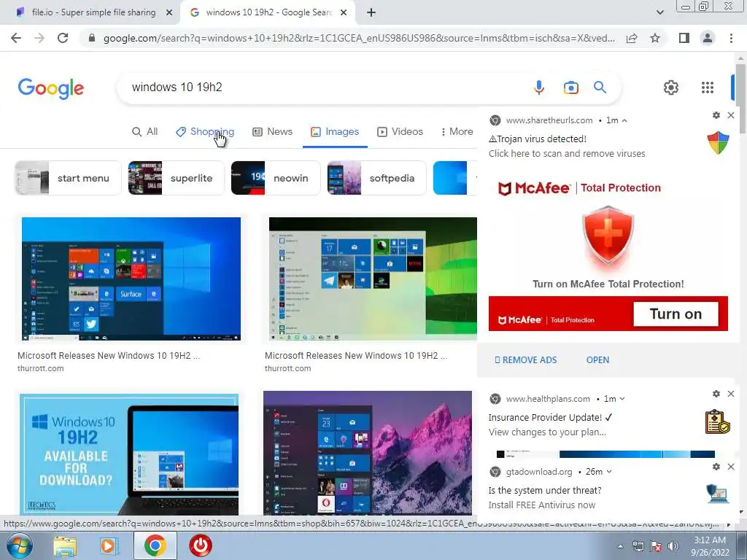Select the Videos search tab
This screenshot has width=747, height=560.
click(x=400, y=132)
